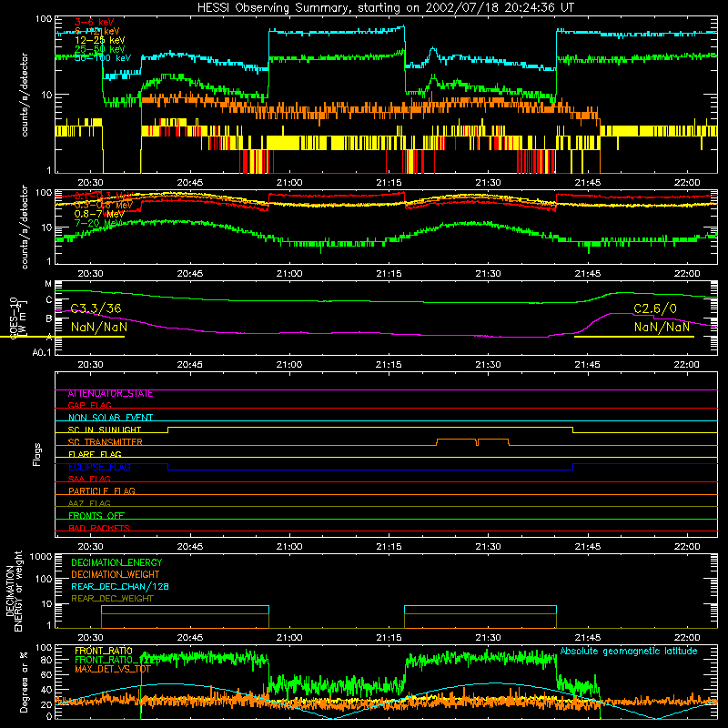Select the DECIMATION_WEIGHT legend label
Image resolution: width=728 pixels, height=728 pixels.
tap(116, 575)
